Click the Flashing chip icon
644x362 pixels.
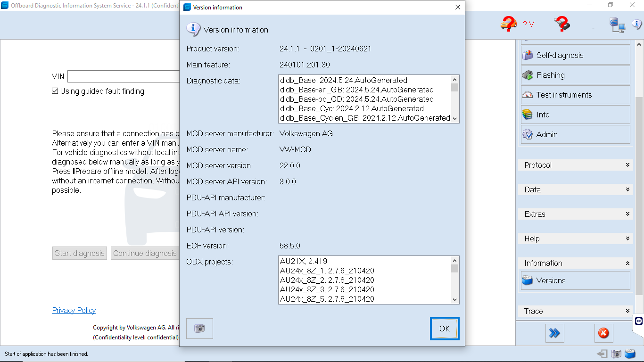(528, 75)
